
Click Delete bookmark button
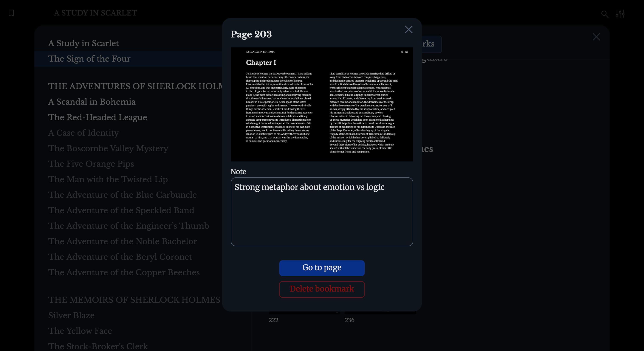tap(322, 289)
